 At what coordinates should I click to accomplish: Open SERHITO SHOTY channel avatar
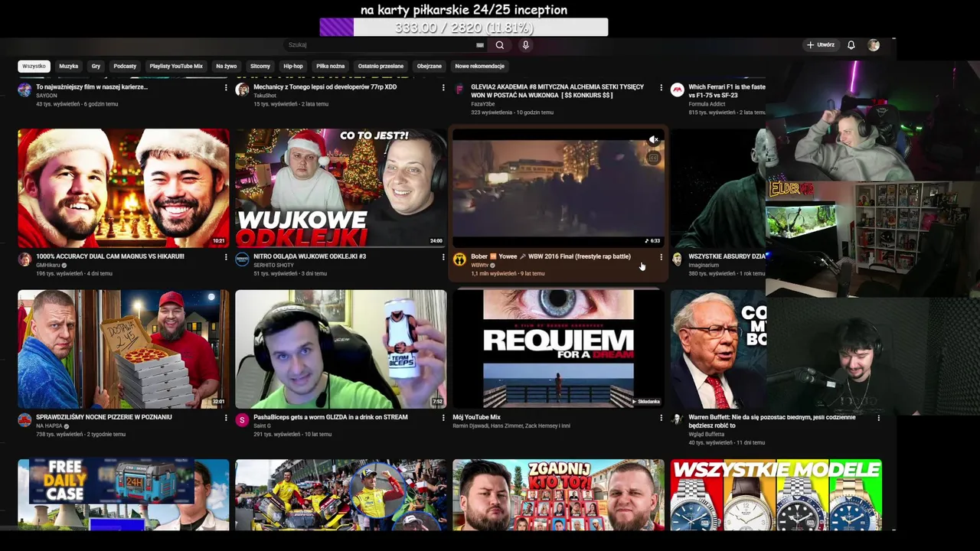click(x=242, y=259)
